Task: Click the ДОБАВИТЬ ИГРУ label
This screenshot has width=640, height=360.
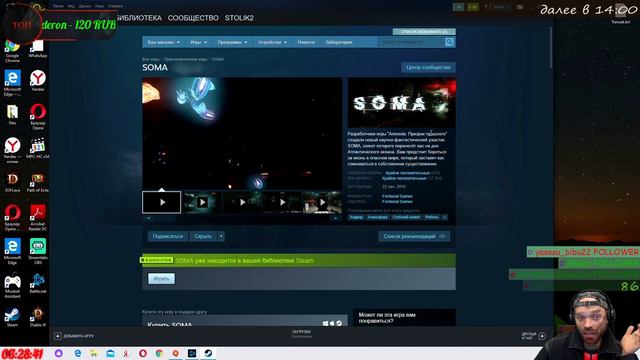Action: [78, 336]
